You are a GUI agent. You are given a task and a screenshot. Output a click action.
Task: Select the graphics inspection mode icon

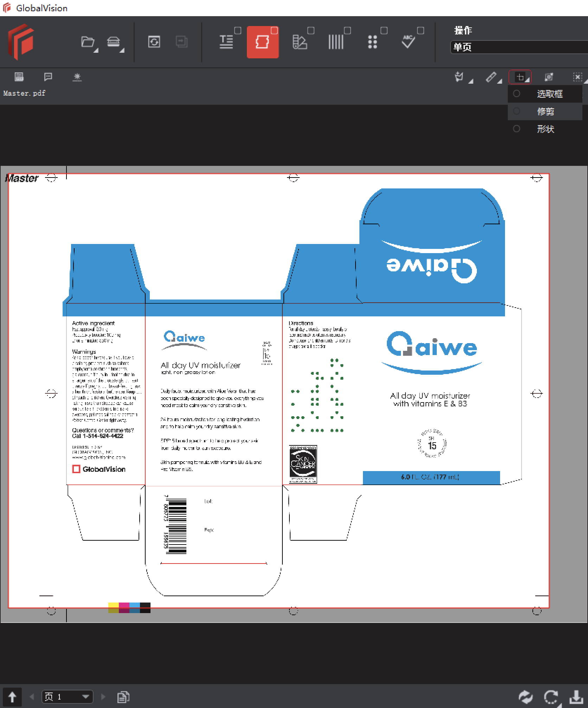click(262, 42)
